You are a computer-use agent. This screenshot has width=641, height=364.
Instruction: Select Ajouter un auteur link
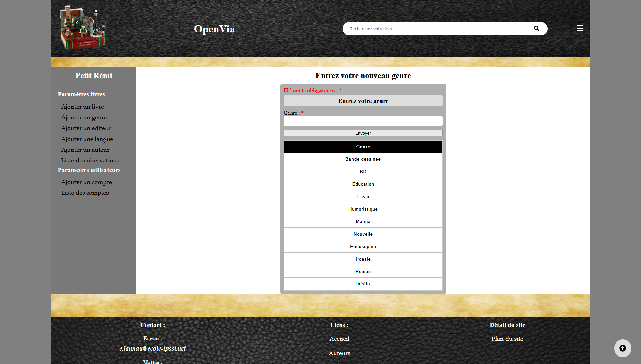coord(85,150)
